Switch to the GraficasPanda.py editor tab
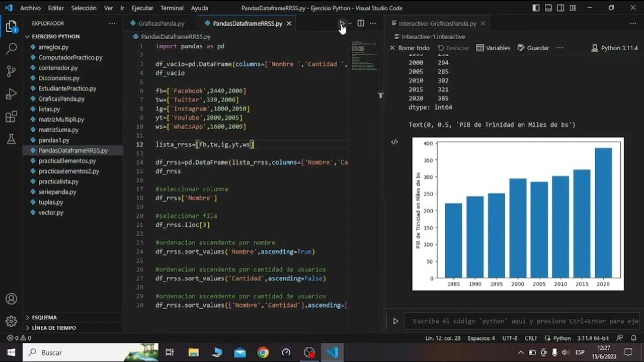This screenshot has width=644, height=362. pyautogui.click(x=161, y=24)
